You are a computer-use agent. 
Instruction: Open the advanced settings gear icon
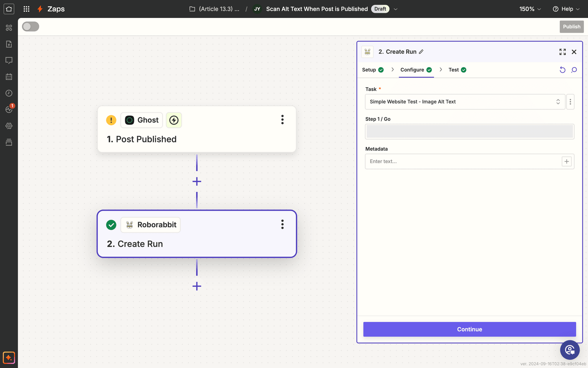click(9, 126)
